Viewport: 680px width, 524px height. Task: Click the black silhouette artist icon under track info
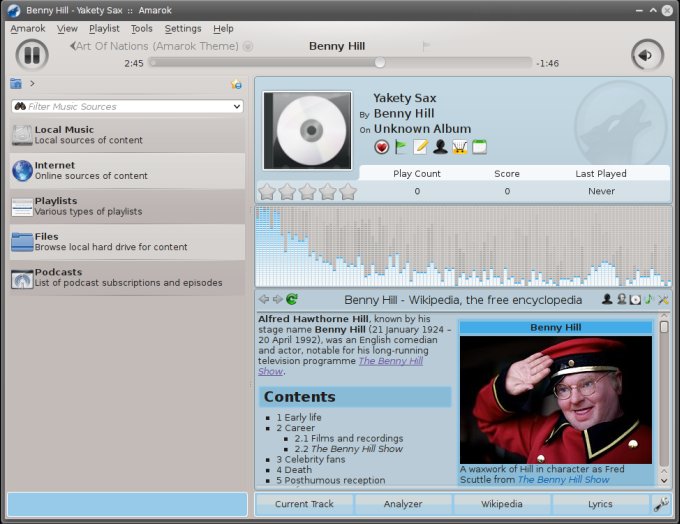(x=440, y=147)
